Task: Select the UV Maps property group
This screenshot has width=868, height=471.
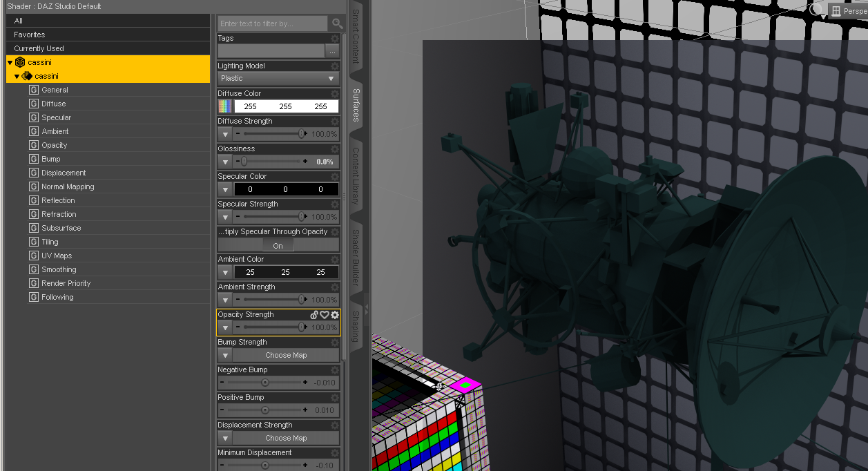Action: click(x=57, y=256)
